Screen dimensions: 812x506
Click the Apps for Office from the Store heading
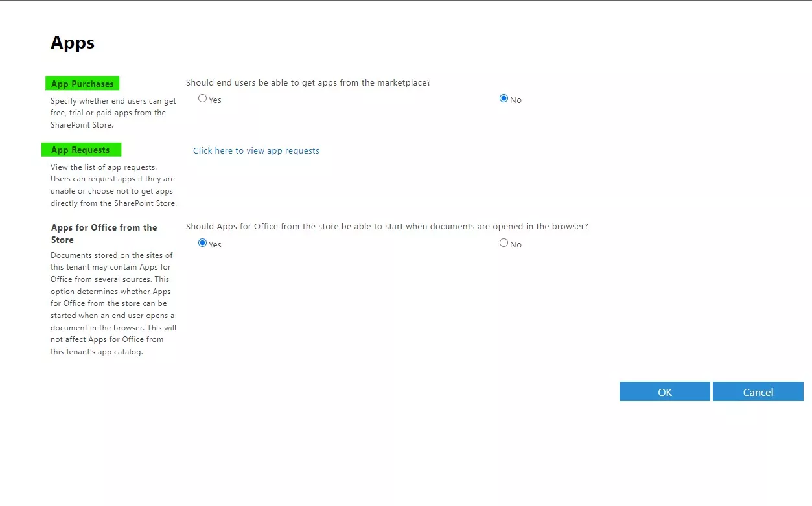point(104,233)
